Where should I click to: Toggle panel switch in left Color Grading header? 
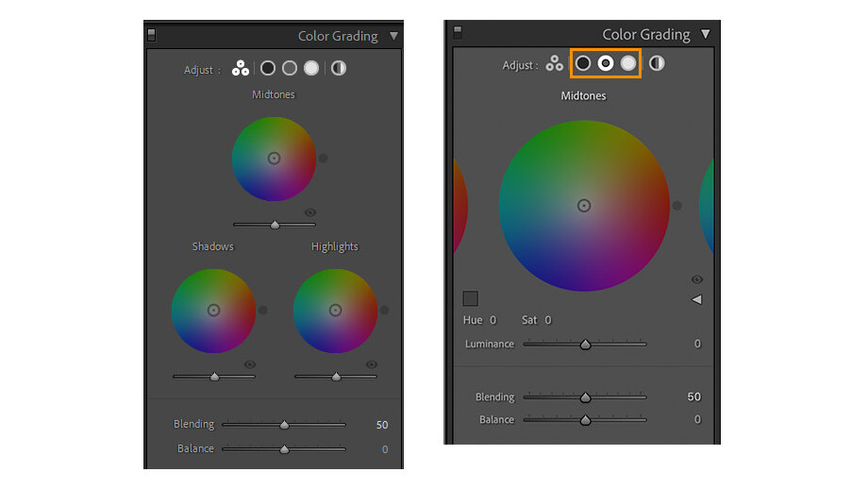(x=151, y=35)
